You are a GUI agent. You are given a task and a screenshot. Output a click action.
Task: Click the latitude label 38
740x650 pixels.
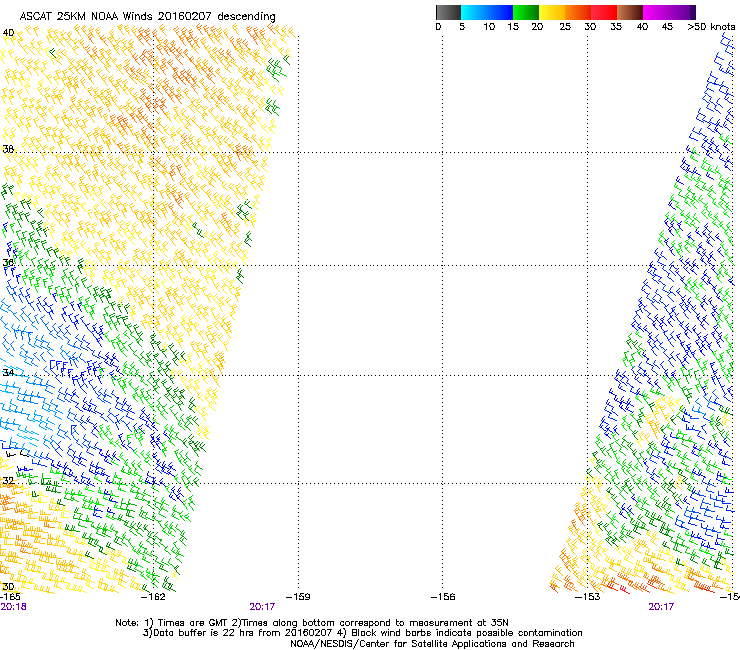[8, 149]
